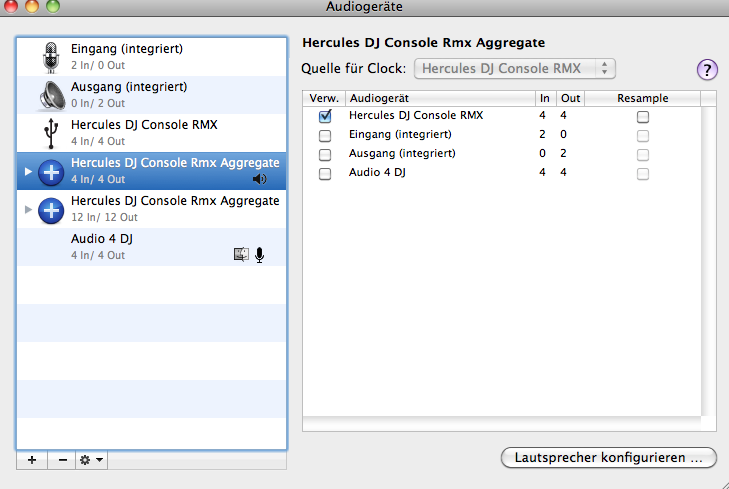Image resolution: width=729 pixels, height=489 pixels.
Task: Click the In column header
Action: click(545, 98)
